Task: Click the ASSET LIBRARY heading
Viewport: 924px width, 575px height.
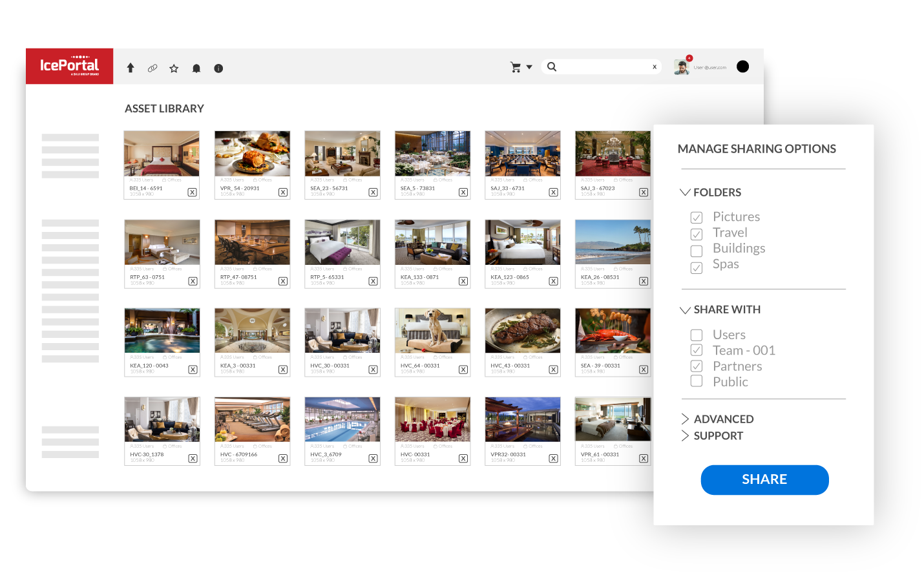Action: [x=164, y=109]
